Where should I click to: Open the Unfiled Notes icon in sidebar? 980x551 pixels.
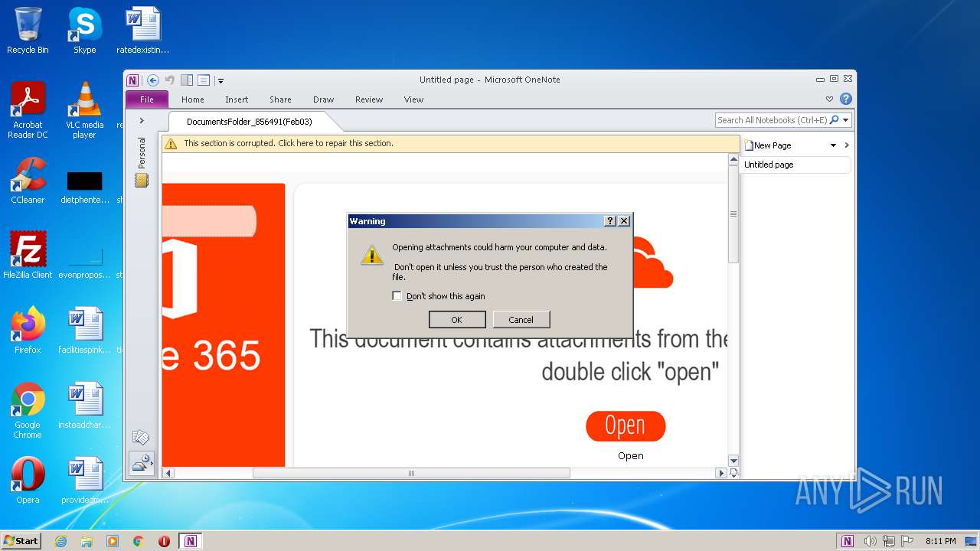(x=141, y=438)
